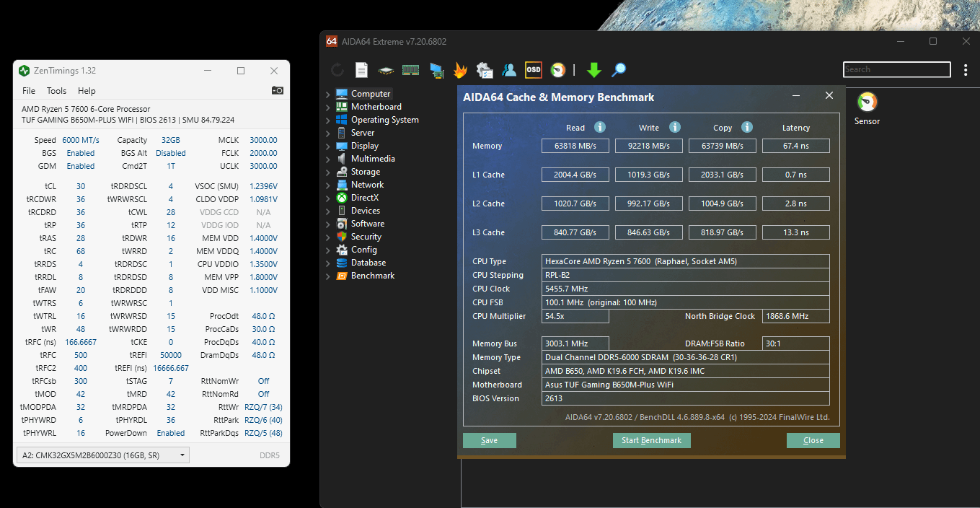Open the Tools menu in ZenTimings
This screenshot has height=508, width=980.
click(x=56, y=91)
